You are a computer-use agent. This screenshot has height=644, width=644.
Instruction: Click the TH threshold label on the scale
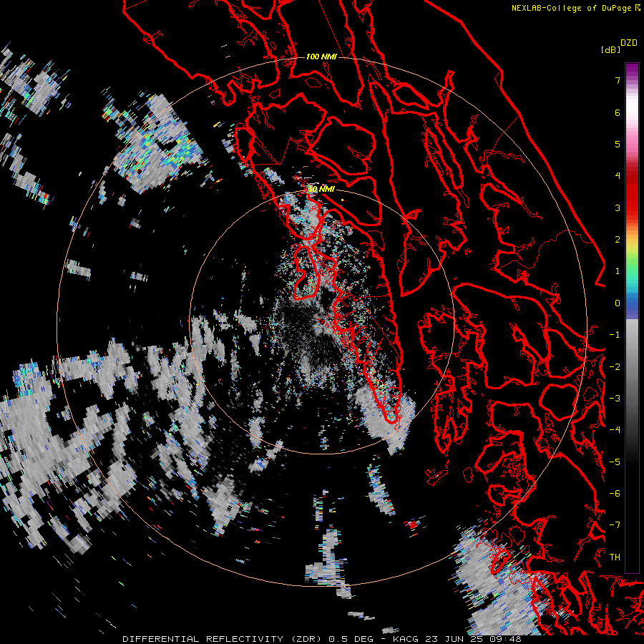pyautogui.click(x=615, y=557)
